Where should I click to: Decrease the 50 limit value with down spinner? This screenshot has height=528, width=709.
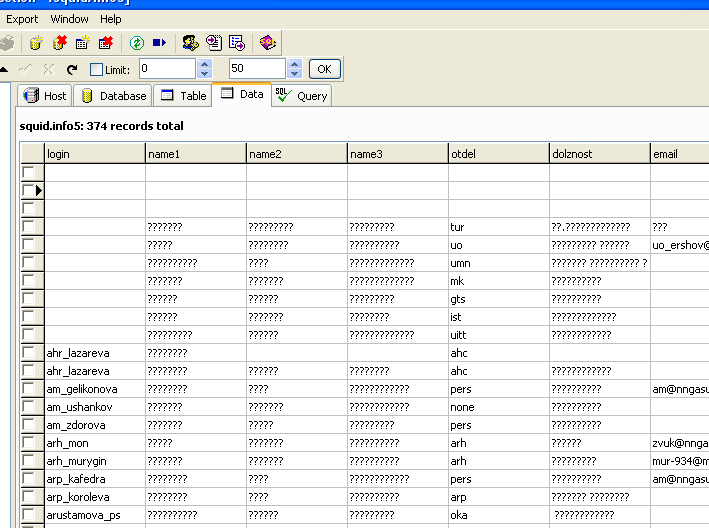click(x=295, y=74)
